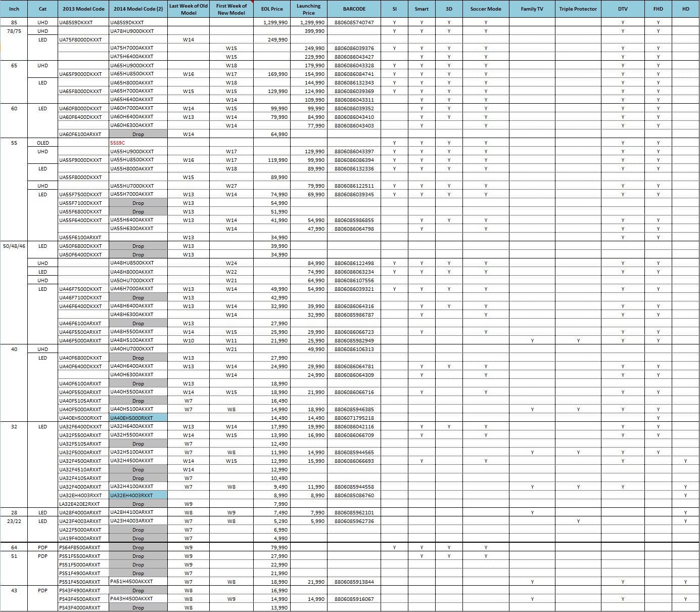Click the "16,490" EOL price cell
700x612 pixels.
point(272,401)
